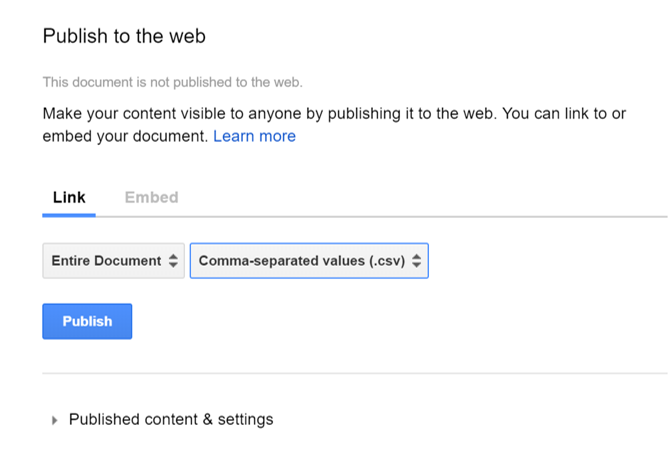The image size is (670, 457).
Task: Click the word settings in bottom section
Action: tap(245, 419)
